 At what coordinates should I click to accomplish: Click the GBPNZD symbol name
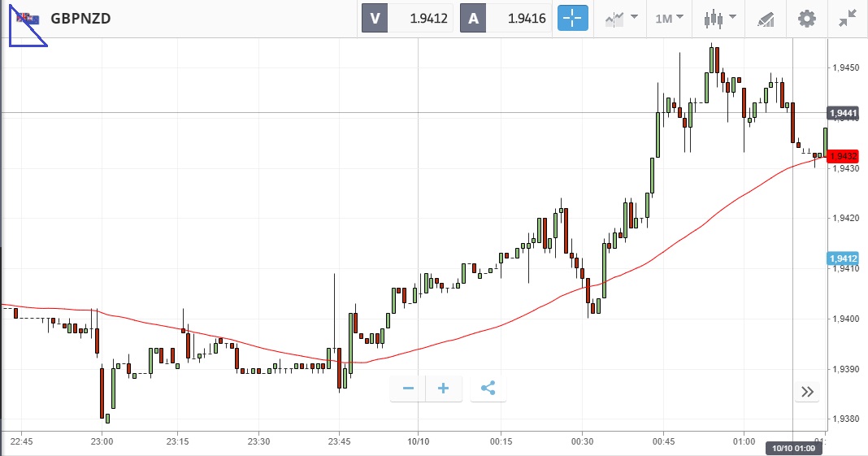pos(80,18)
